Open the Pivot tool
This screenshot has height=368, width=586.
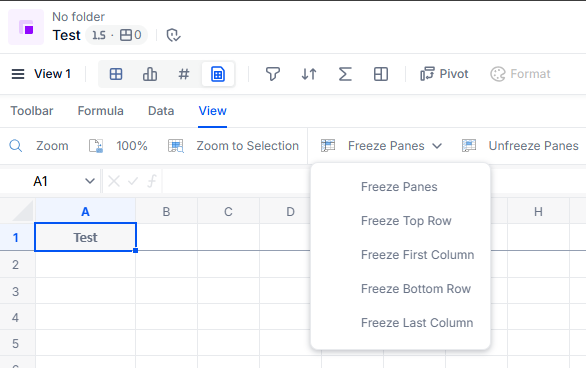(x=444, y=74)
